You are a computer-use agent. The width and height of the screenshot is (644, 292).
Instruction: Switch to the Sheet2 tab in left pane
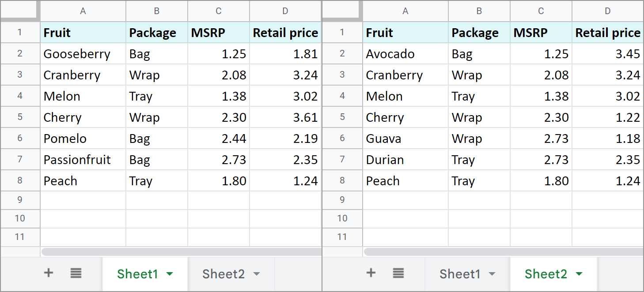[x=224, y=274]
